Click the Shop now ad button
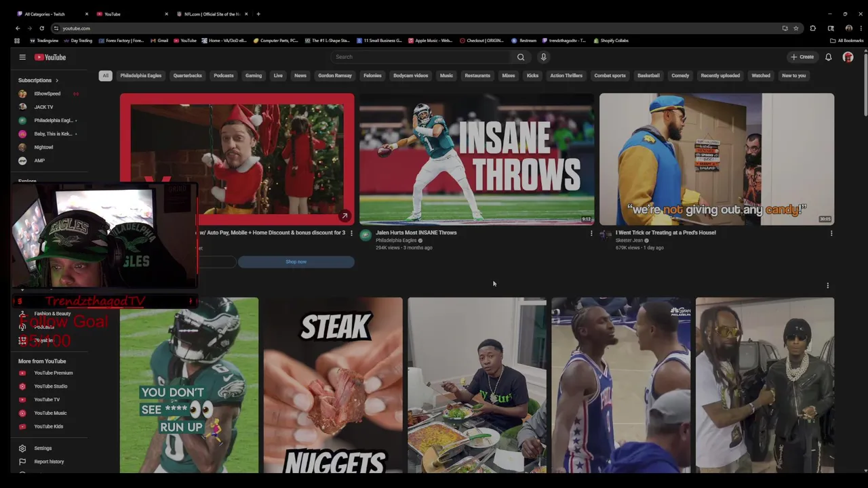Image resolution: width=868 pixels, height=488 pixels. [296, 262]
